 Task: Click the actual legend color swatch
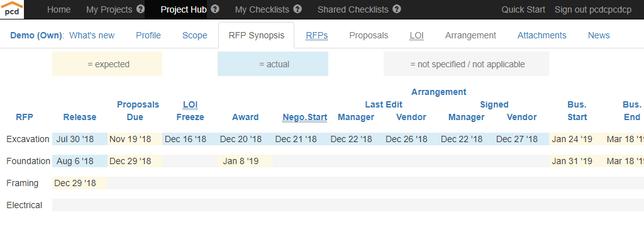pyautogui.click(x=273, y=64)
